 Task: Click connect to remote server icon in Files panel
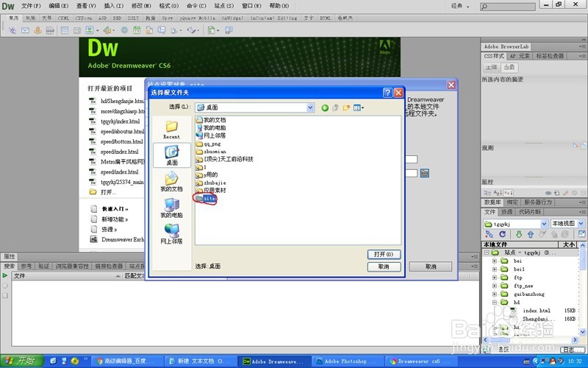click(489, 234)
